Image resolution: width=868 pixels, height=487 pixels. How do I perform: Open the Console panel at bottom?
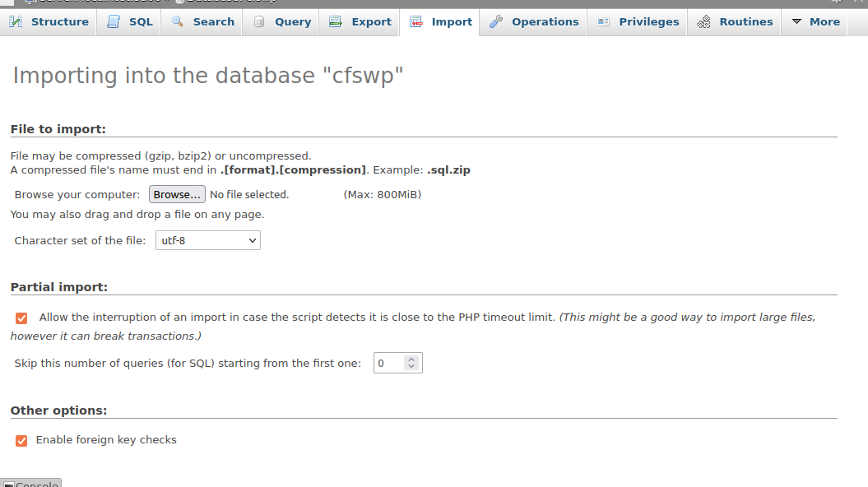[x=31, y=483]
